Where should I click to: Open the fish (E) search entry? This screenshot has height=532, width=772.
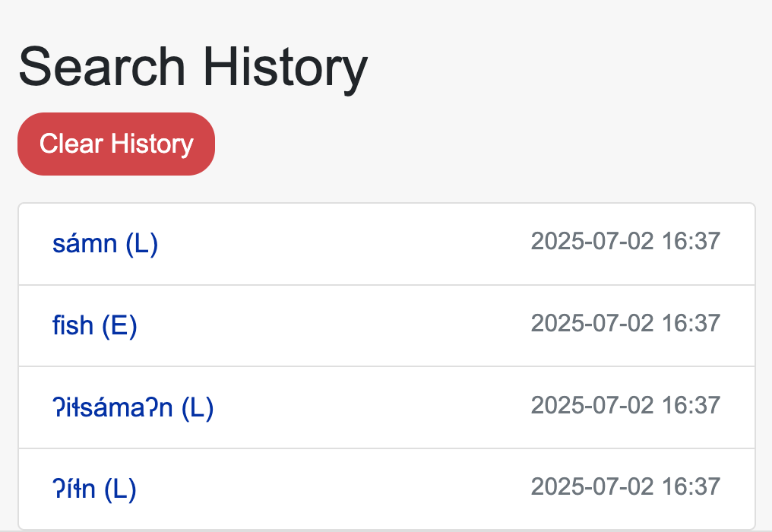click(94, 325)
